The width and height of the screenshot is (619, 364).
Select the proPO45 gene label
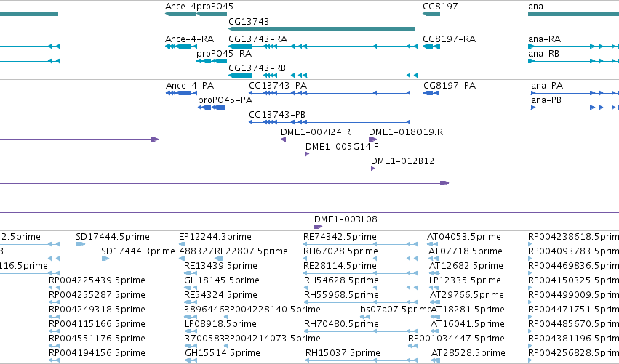click(x=215, y=7)
